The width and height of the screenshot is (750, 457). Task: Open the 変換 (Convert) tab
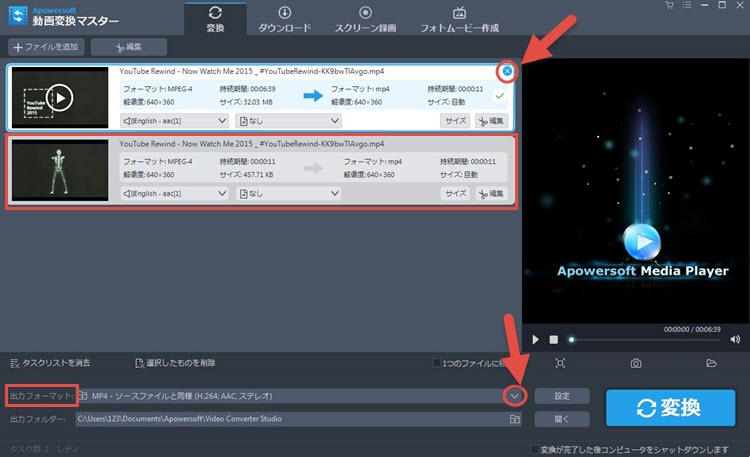tap(215, 19)
